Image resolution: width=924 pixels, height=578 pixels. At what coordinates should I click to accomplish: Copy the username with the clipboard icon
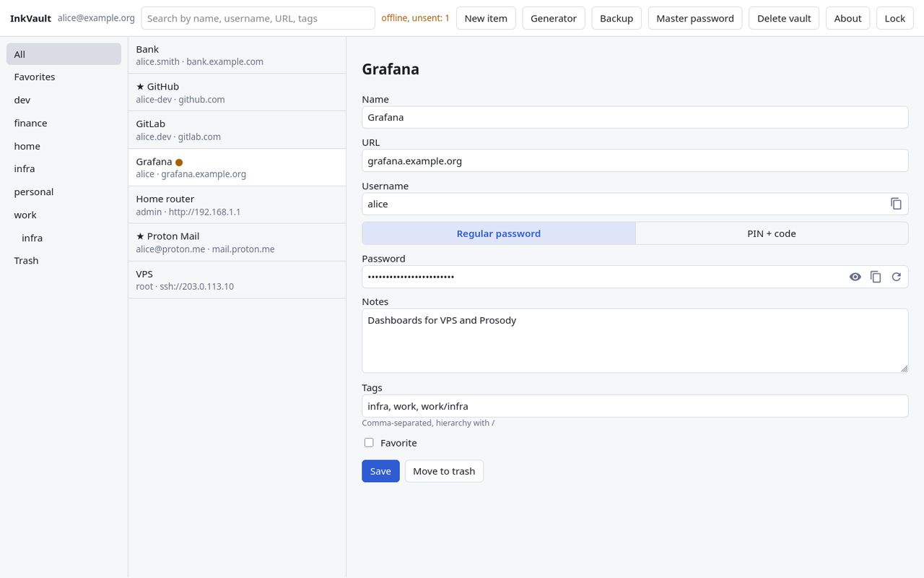[x=896, y=204]
